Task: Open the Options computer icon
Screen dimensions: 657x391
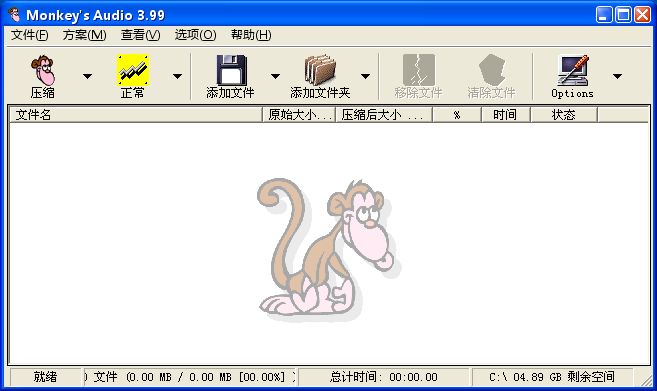Action: point(573,70)
